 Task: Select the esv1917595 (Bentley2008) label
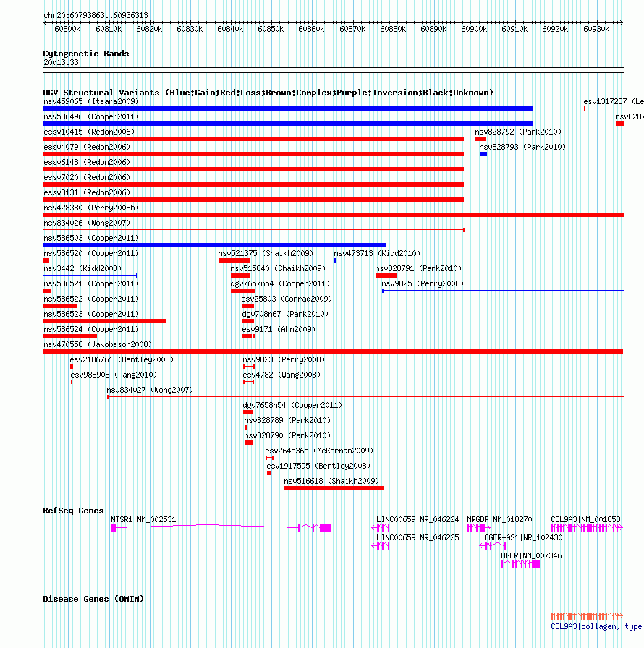point(318,466)
